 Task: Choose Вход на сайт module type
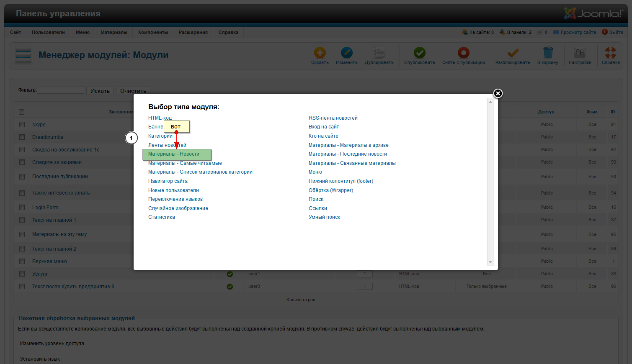click(324, 127)
